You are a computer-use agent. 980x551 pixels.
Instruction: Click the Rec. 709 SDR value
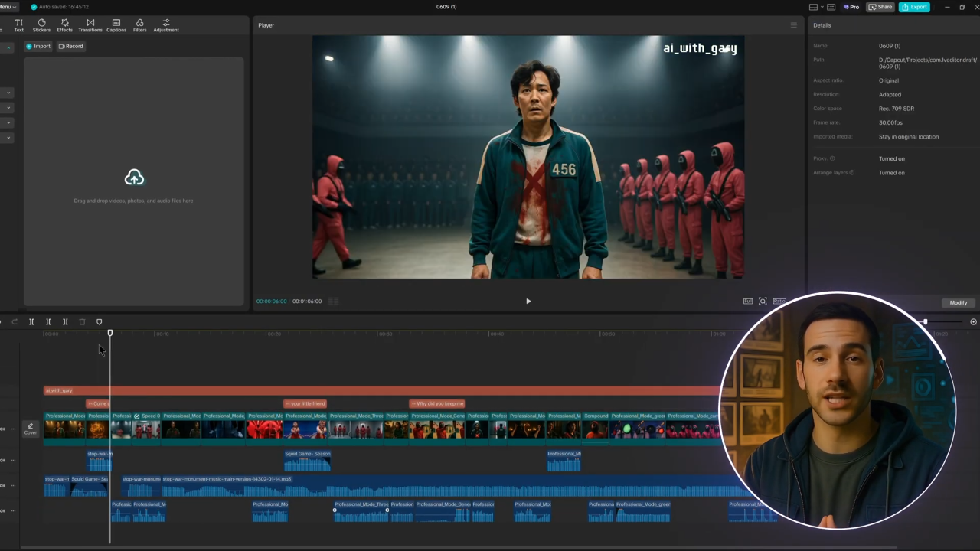click(x=897, y=109)
